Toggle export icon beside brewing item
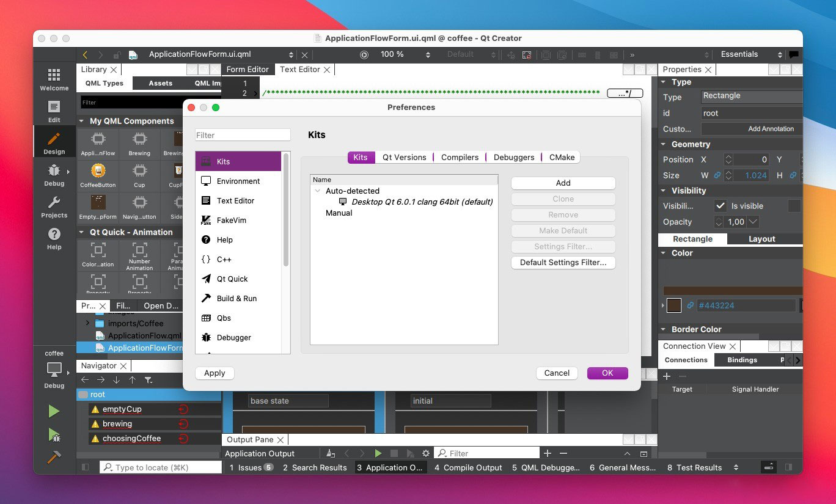 pos(183,424)
